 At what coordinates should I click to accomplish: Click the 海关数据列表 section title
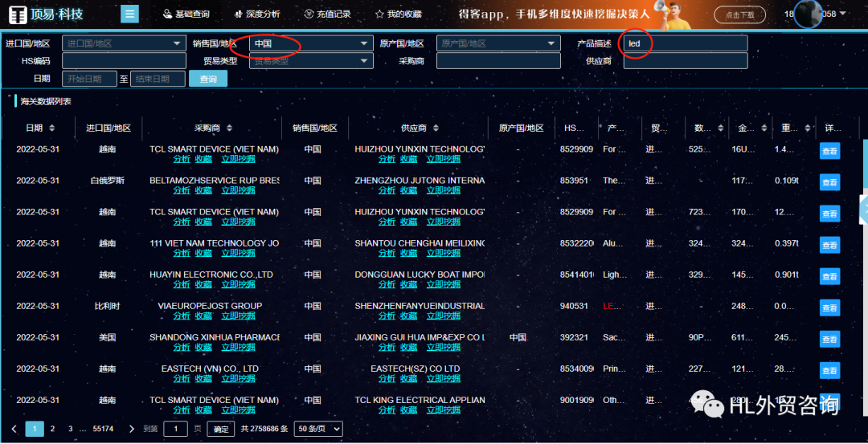tap(46, 101)
